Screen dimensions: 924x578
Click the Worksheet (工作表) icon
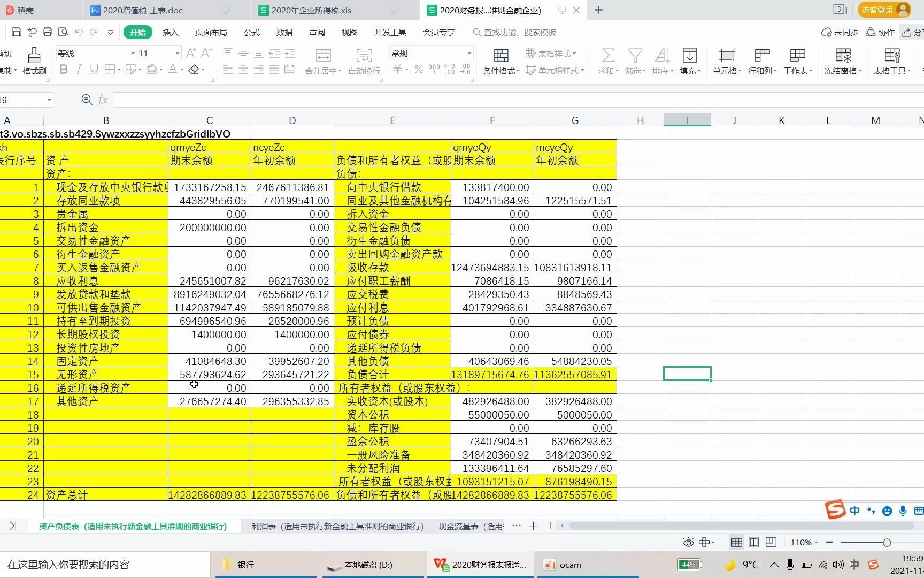(x=797, y=61)
